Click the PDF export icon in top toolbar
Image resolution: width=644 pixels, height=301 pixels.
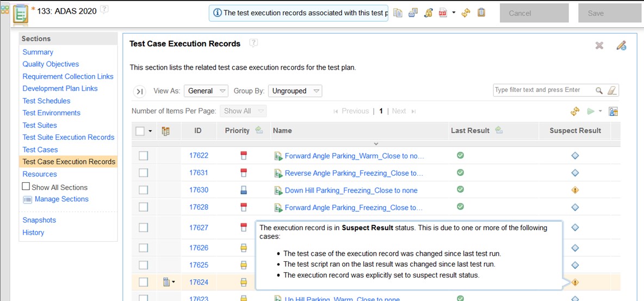[443, 13]
